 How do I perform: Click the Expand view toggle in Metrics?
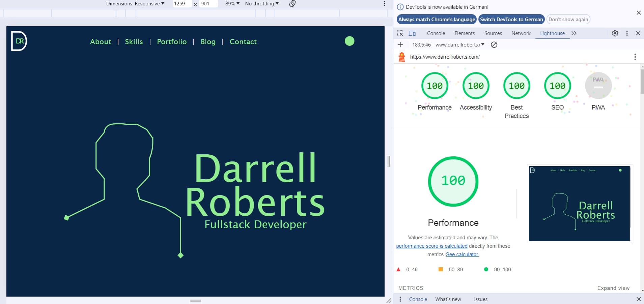pos(613,288)
